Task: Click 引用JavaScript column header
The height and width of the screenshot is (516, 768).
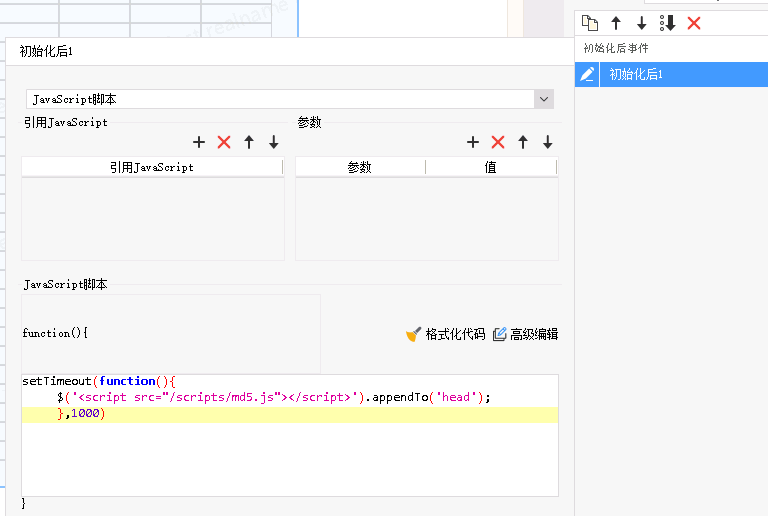Action: pyautogui.click(x=152, y=167)
